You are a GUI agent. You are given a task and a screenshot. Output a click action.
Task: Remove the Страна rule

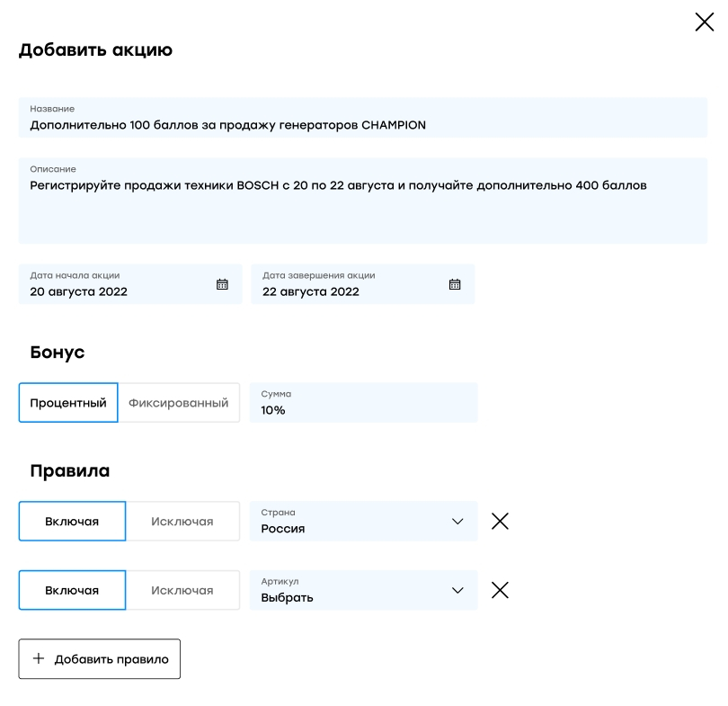(500, 521)
